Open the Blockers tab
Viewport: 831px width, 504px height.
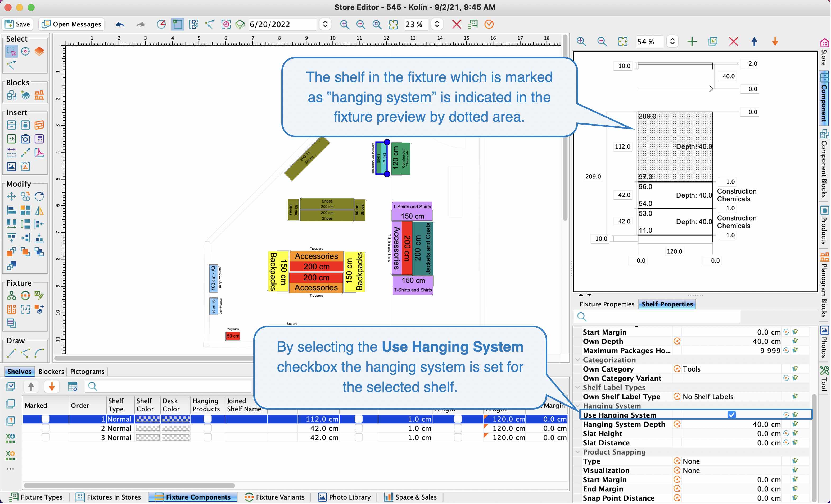(x=51, y=372)
